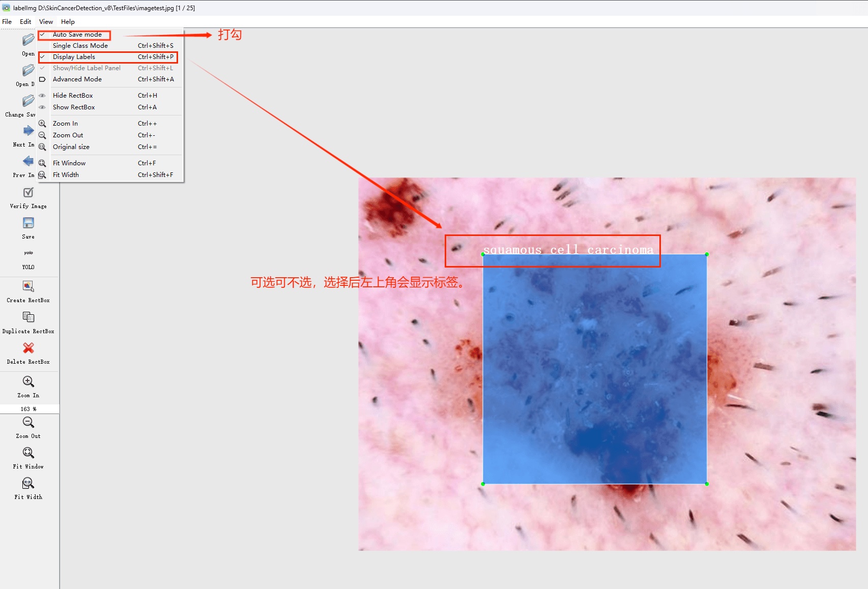The height and width of the screenshot is (589, 868).
Task: Switch the YOLO annotation format button
Action: click(x=28, y=253)
